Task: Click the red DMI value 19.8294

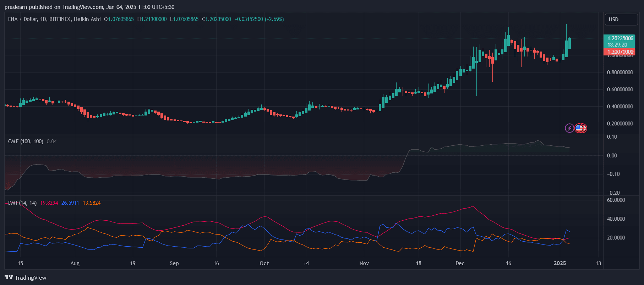Action: click(49, 203)
